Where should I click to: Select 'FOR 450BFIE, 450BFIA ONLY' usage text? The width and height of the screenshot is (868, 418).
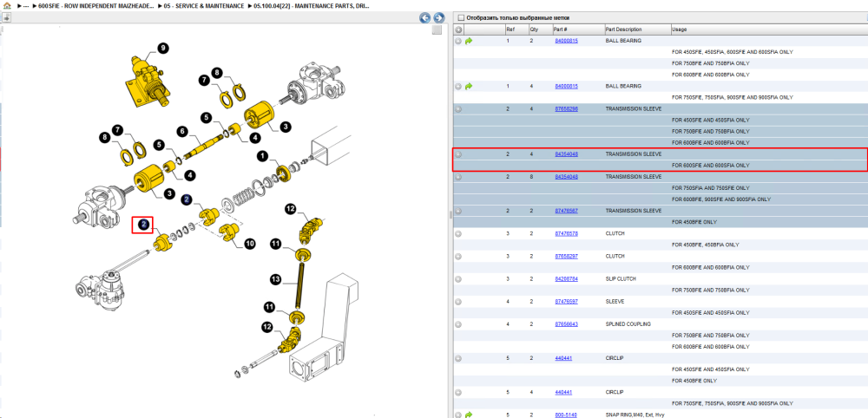(706, 245)
